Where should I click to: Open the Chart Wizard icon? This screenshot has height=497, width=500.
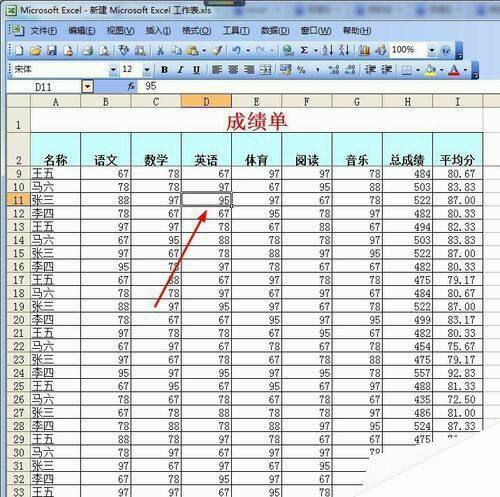click(364, 50)
